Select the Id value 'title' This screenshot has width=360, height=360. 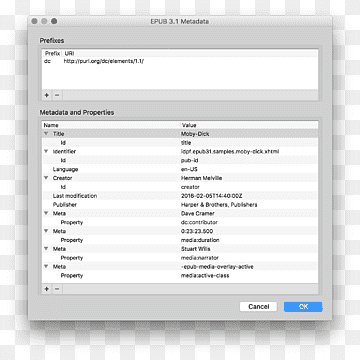(x=186, y=143)
